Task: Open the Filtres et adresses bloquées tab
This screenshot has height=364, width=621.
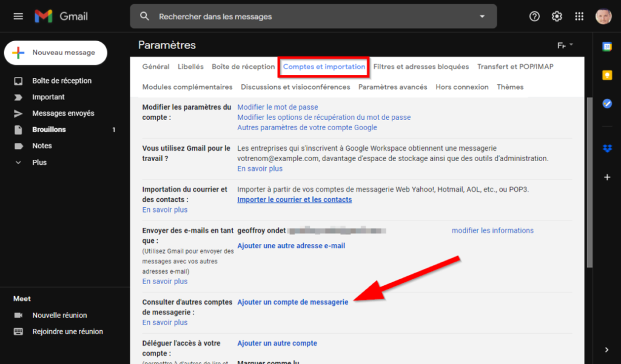Action: [421, 67]
